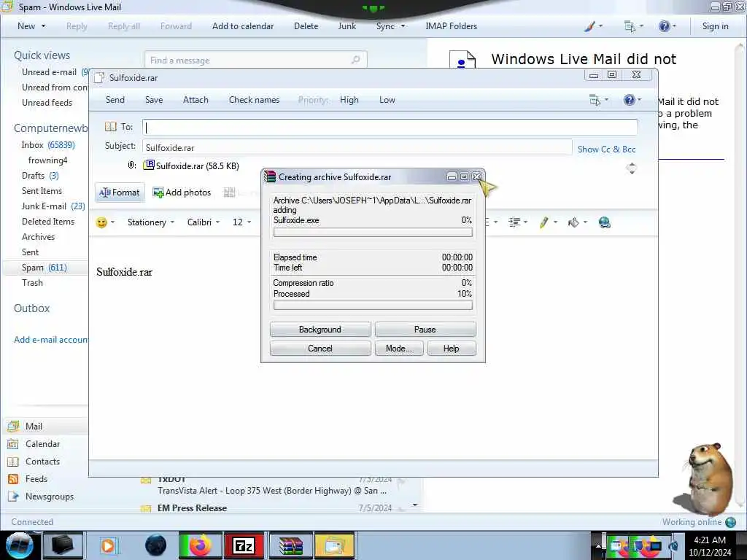Click the Background button in WinRAR dialog

click(x=320, y=330)
